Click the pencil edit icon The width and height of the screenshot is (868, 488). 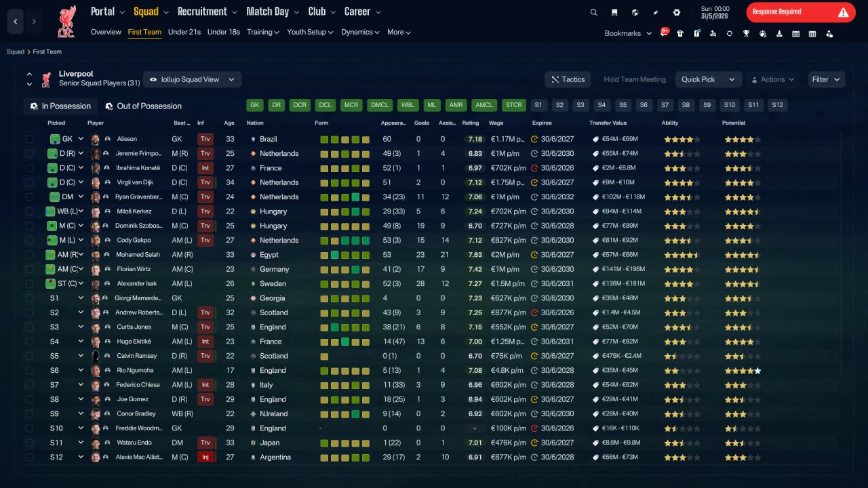coord(656,12)
